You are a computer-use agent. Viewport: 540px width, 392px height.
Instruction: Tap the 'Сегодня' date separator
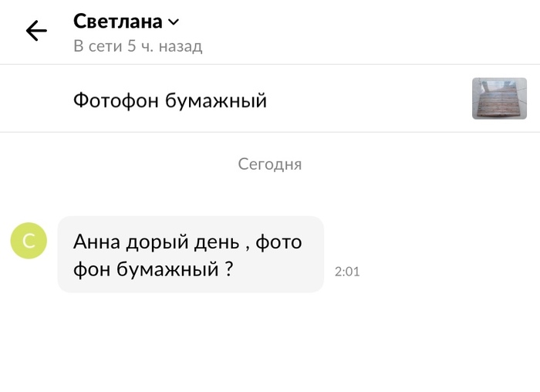[270, 164]
